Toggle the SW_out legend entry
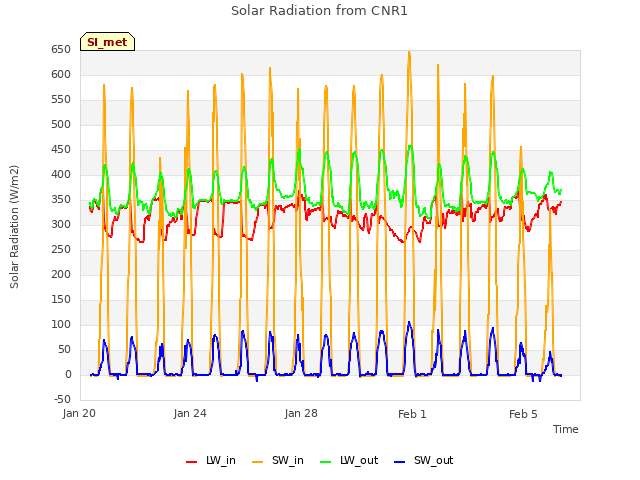This screenshot has height=480, width=640. (x=424, y=460)
